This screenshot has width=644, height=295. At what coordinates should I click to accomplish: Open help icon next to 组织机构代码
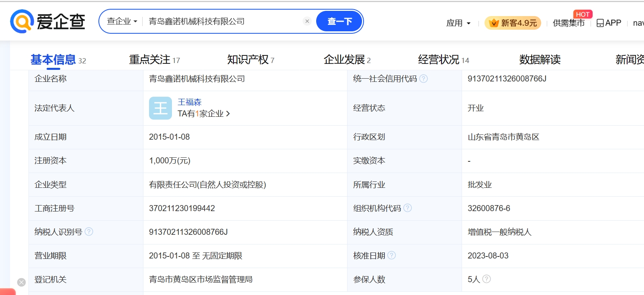point(407,208)
